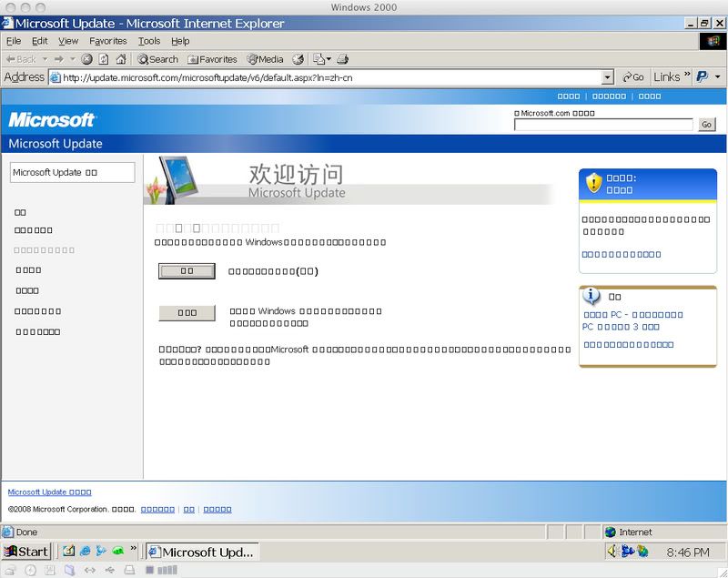Viewport: 728px width, 578px height.
Task: Click the Go button next to Microsoft.com search
Action: coord(707,125)
